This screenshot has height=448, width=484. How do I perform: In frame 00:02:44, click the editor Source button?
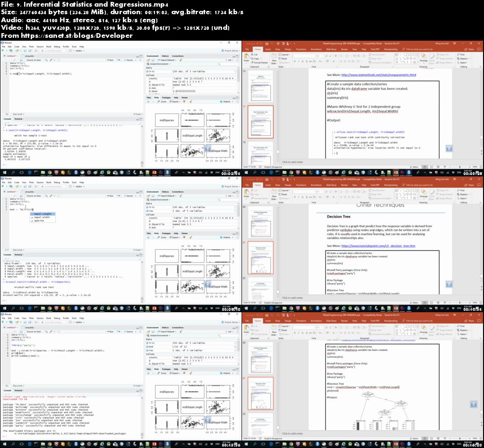pos(129,60)
